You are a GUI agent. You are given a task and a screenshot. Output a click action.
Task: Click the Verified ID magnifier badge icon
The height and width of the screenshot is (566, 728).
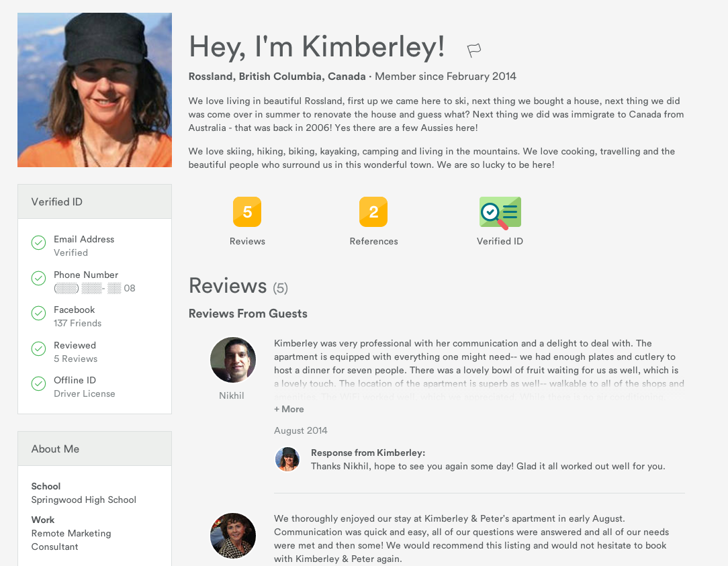point(500,213)
